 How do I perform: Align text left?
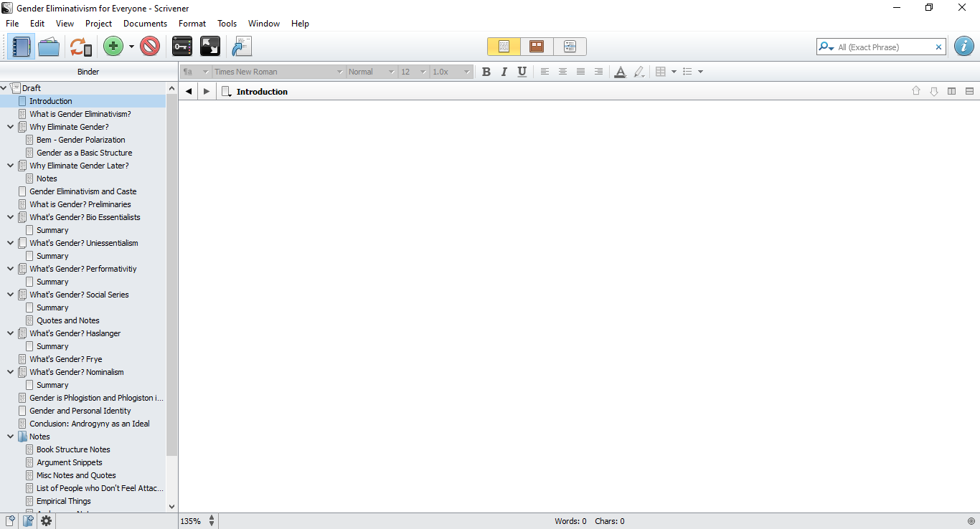tap(545, 72)
